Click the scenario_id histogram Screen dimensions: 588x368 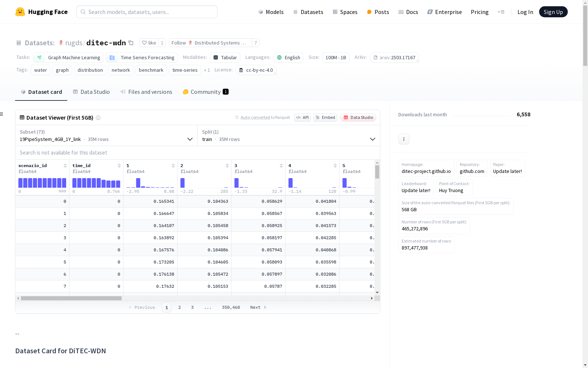[42, 183]
